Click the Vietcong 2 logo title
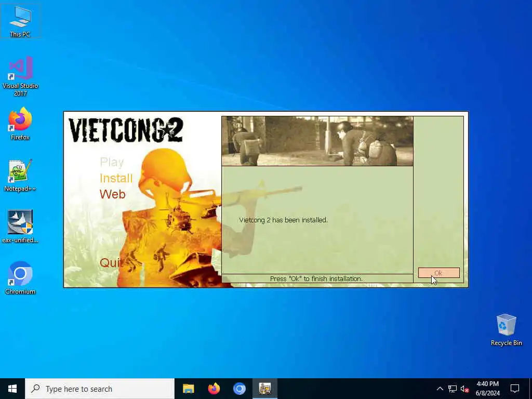This screenshot has width=532, height=399. (126, 130)
